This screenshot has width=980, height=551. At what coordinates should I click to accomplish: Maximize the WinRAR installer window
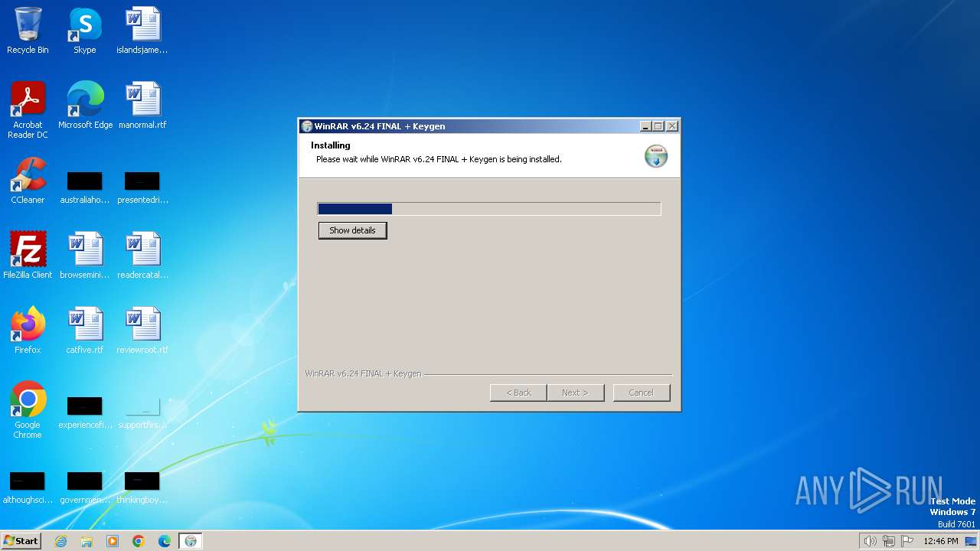coord(658,126)
